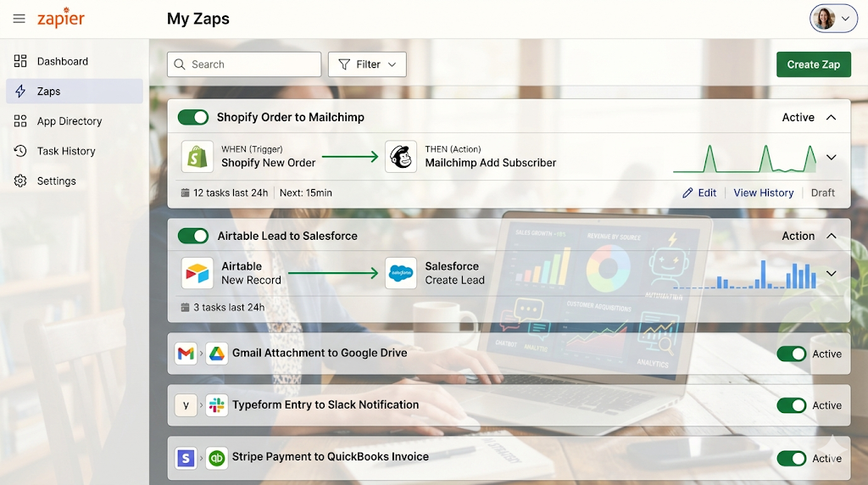Open the Filter dropdown

(367, 64)
